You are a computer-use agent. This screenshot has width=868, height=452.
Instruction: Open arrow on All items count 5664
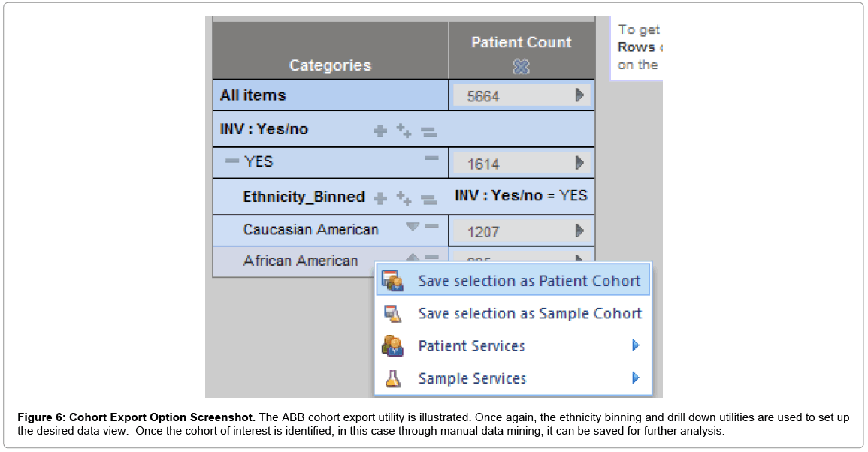click(579, 95)
